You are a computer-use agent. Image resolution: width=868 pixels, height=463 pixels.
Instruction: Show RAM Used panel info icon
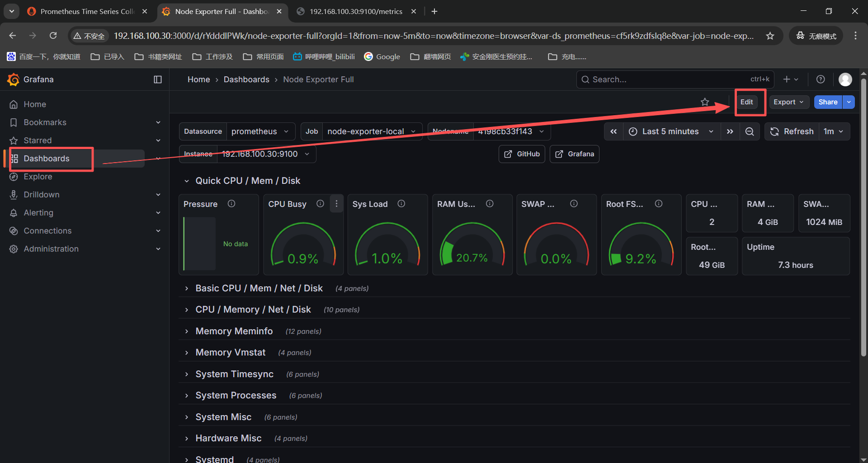(x=490, y=204)
